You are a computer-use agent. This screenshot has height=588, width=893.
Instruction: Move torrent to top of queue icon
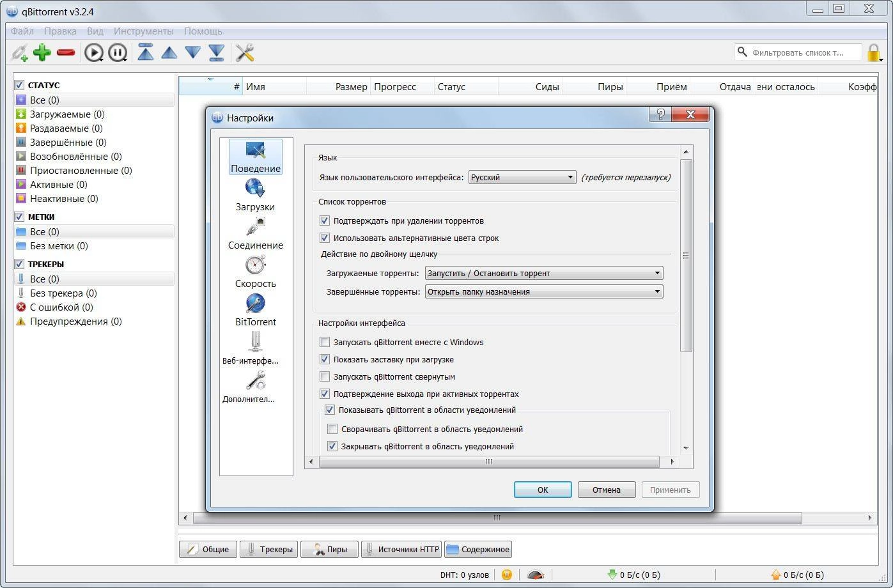146,52
